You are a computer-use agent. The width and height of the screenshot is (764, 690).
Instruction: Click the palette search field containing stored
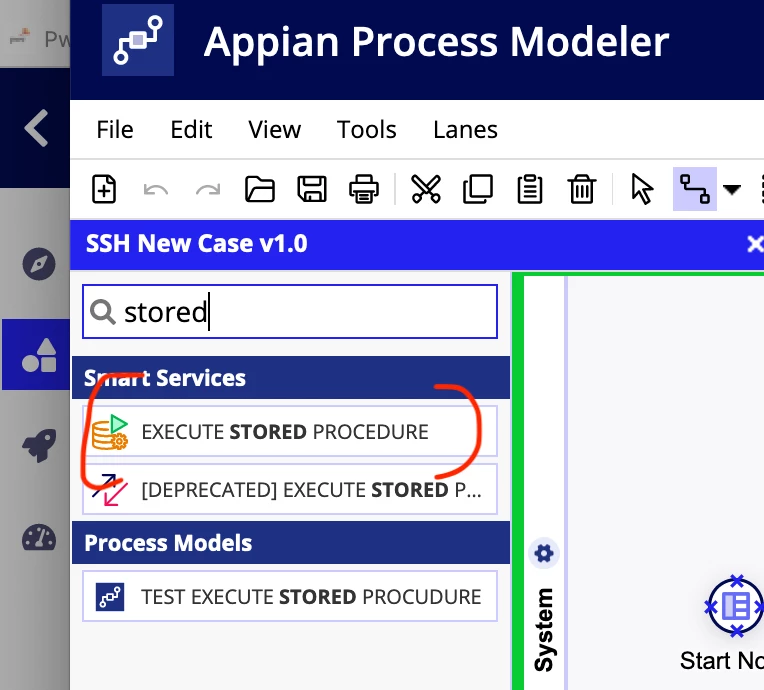coord(290,311)
